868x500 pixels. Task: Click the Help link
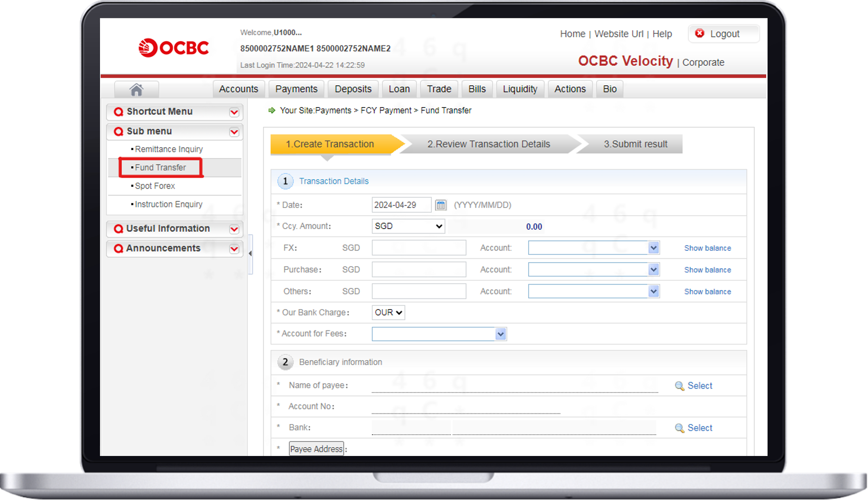point(662,34)
